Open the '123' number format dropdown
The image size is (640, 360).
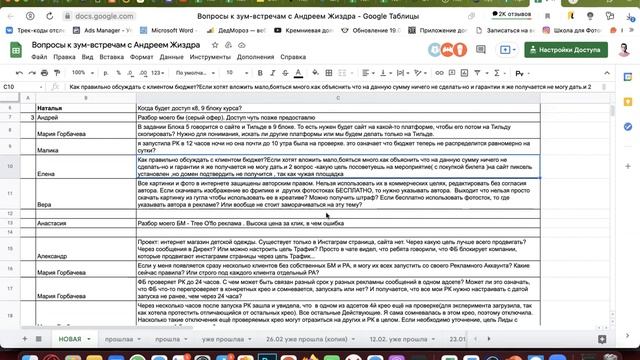158,73
